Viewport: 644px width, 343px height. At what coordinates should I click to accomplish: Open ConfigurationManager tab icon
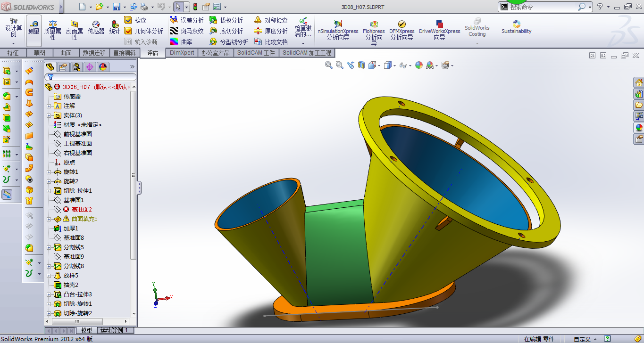point(76,67)
